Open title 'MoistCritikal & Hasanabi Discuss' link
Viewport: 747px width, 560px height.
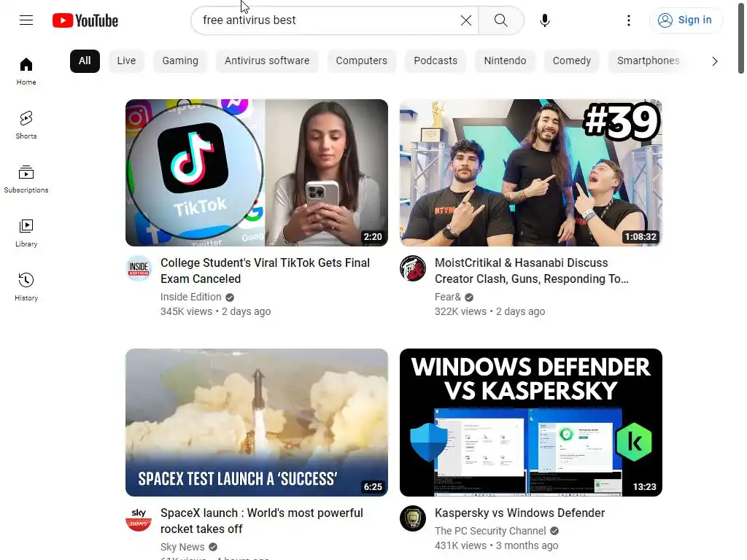(x=532, y=271)
